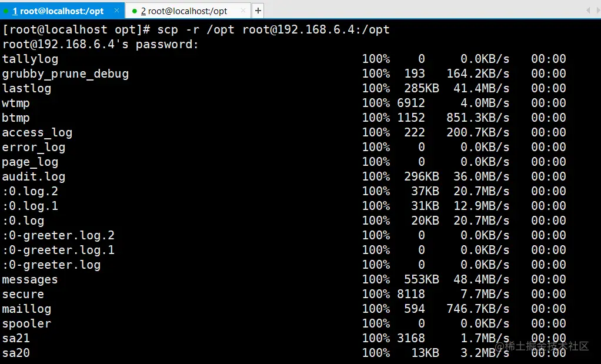The width and height of the screenshot is (601, 364).
Task: Select the :0.log.1 file name
Action: 30,206
